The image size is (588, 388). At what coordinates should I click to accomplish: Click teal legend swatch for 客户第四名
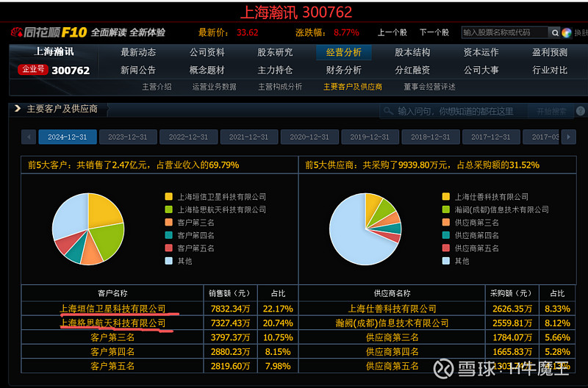click(169, 235)
